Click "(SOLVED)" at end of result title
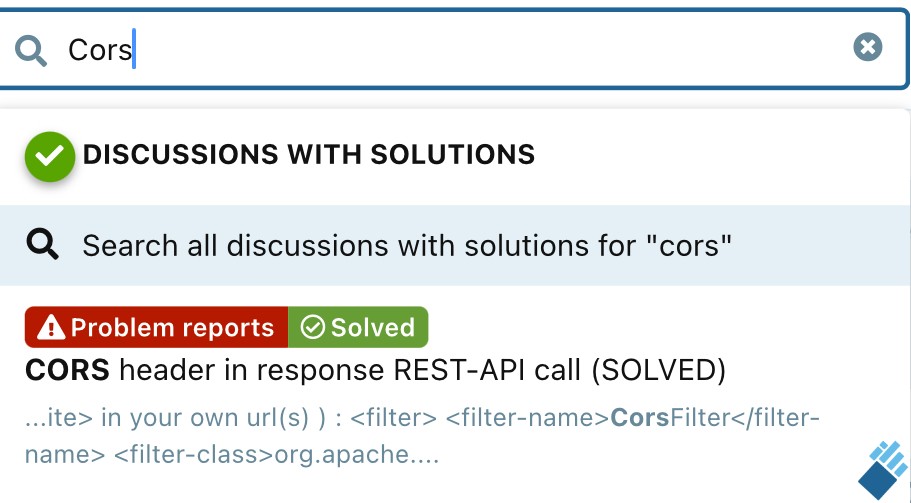This screenshot has width=911, height=503. (x=658, y=370)
